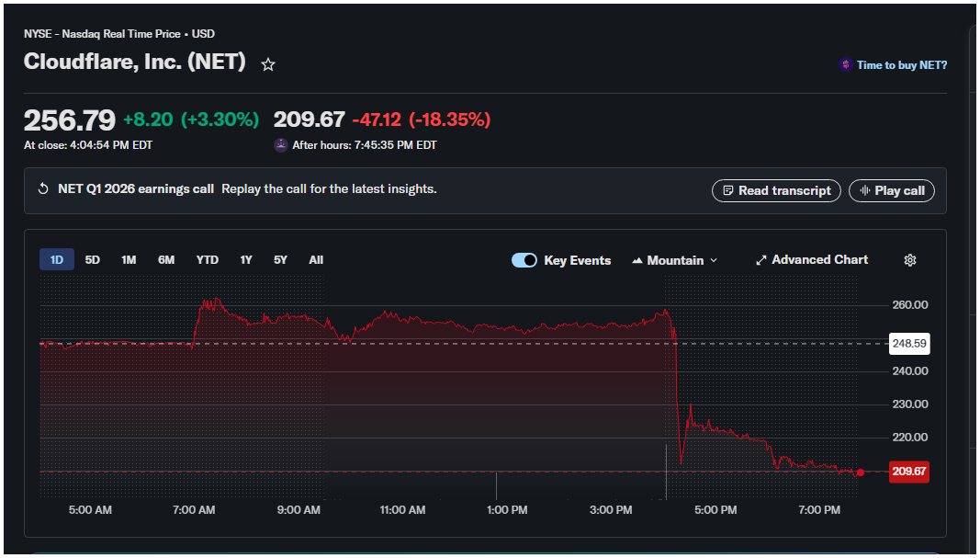Viewport: 980px width, 558px height.
Task: Click the key event marker after 4:00 PM
Action: pyautogui.click(x=666, y=473)
